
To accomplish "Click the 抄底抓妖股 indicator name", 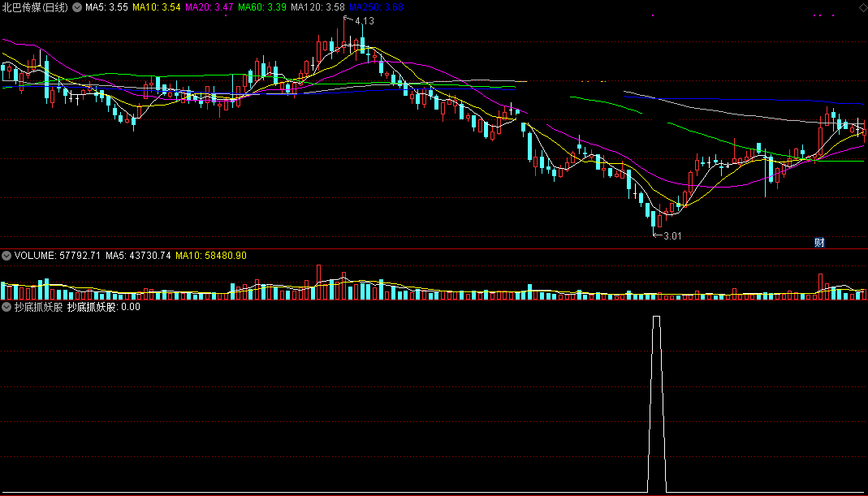I will pos(39,307).
